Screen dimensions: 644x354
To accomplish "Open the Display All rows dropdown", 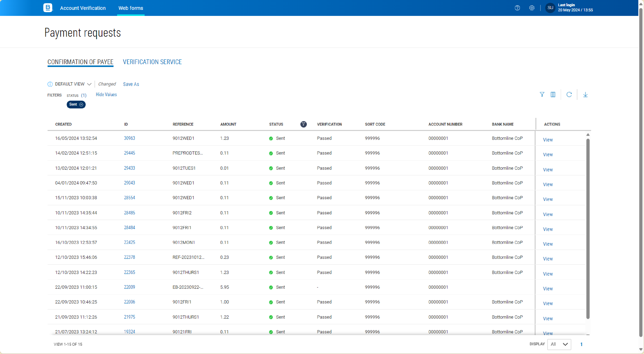I will (x=559, y=344).
